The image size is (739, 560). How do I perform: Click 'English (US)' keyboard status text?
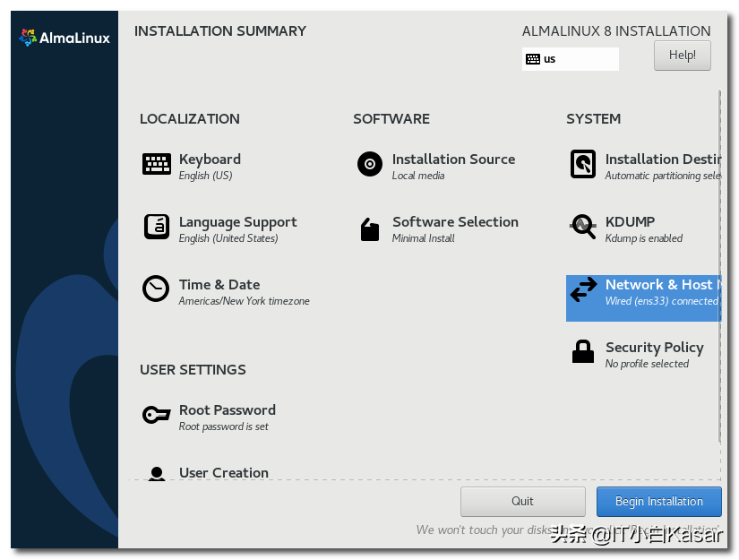pos(205,176)
